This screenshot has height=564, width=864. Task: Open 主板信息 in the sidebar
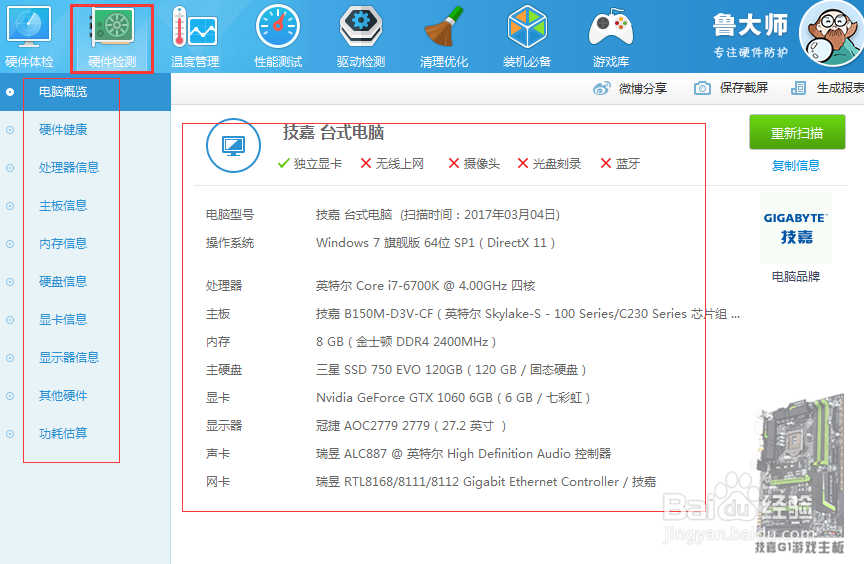click(63, 206)
